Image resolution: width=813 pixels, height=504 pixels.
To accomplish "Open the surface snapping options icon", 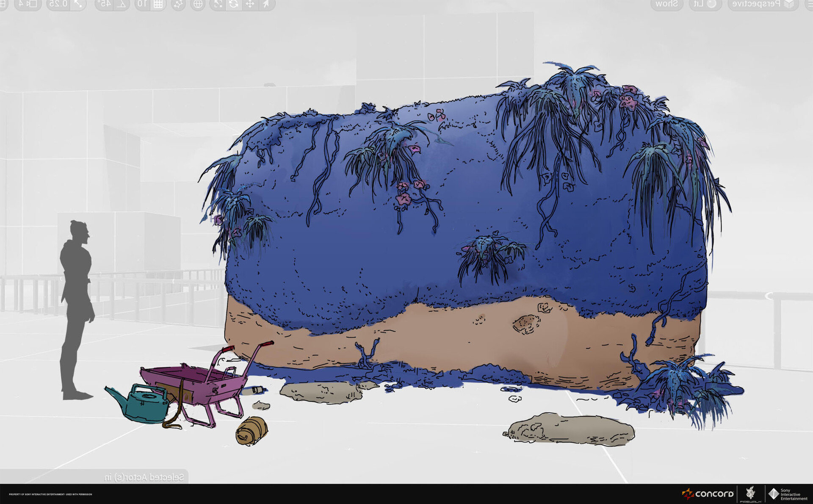I will (178, 4).
